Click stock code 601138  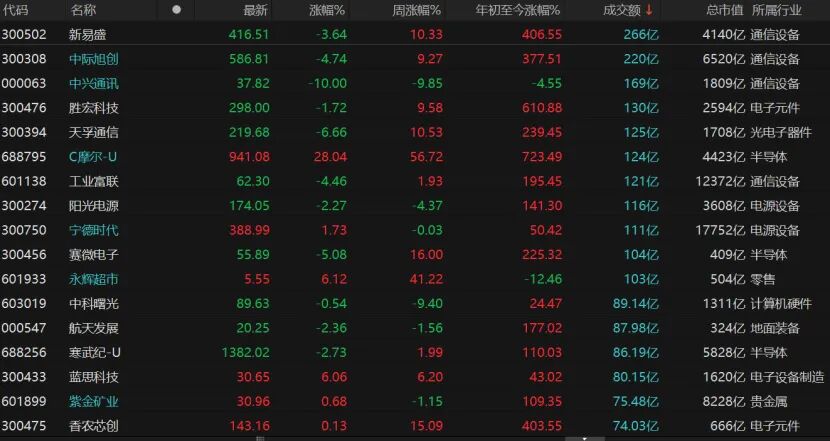pos(24,181)
